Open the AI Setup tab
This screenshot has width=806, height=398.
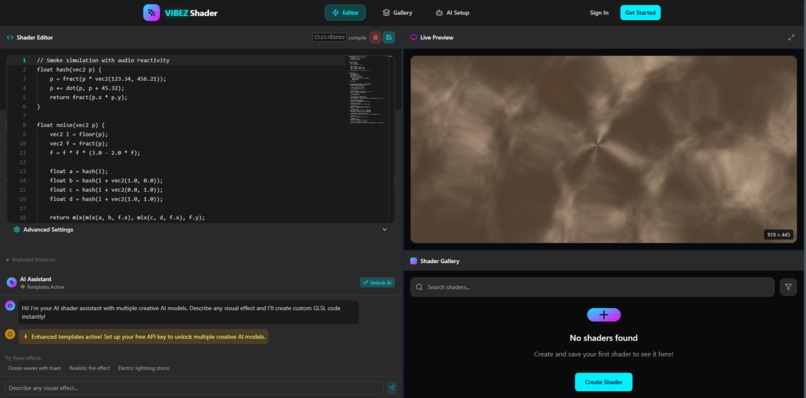pos(452,13)
